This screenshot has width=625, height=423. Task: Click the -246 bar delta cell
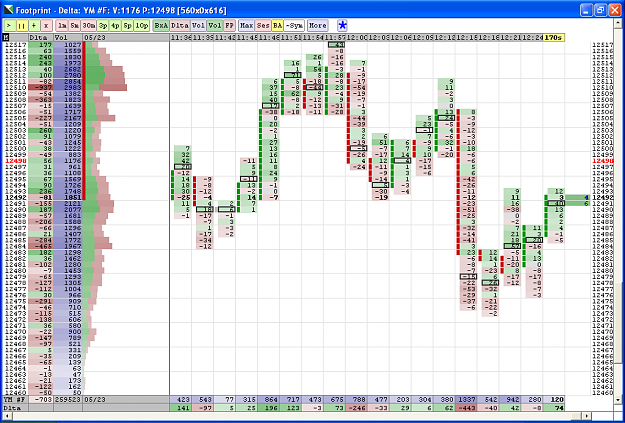click(356, 407)
